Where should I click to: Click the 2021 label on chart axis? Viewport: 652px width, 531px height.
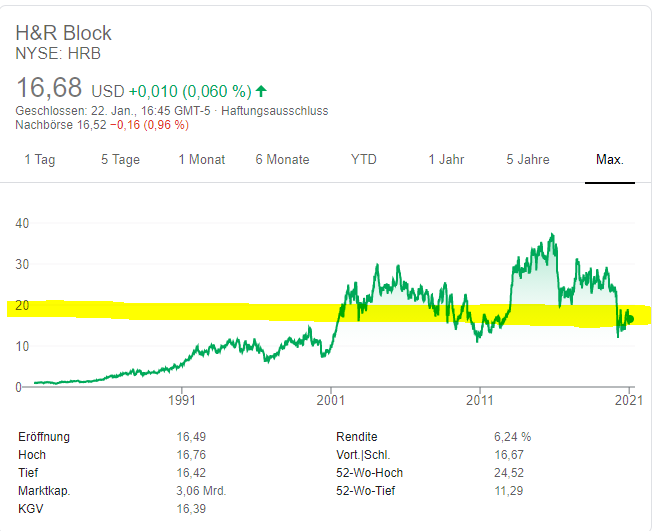click(x=630, y=401)
